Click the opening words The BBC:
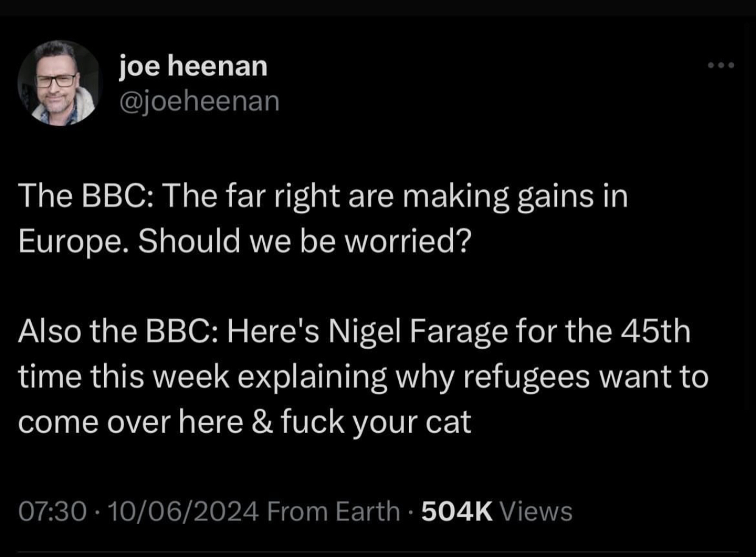The width and height of the screenshot is (756, 557). (x=87, y=197)
